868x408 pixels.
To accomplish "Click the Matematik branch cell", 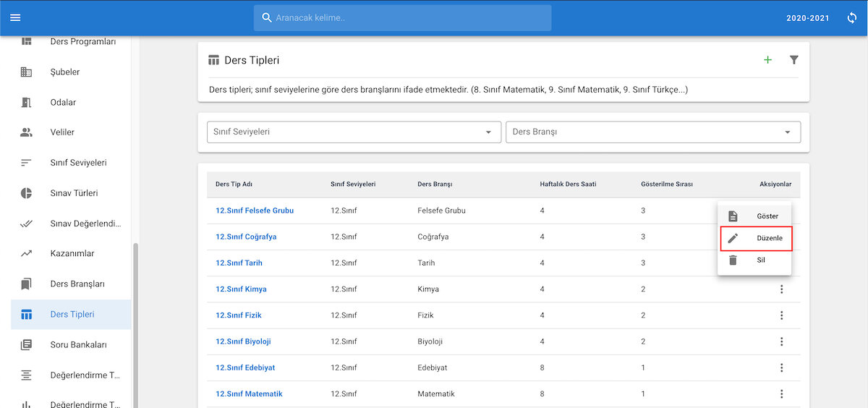I will coord(436,394).
